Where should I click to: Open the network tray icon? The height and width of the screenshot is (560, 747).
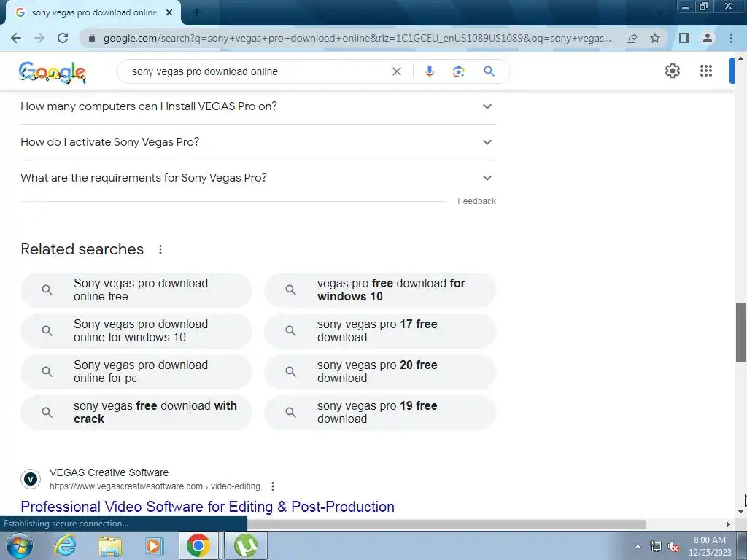656,547
